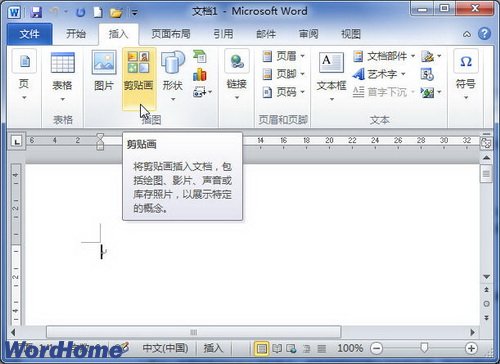
Task: Open the 页眉 header dropdown
Action: pyautogui.click(x=283, y=56)
